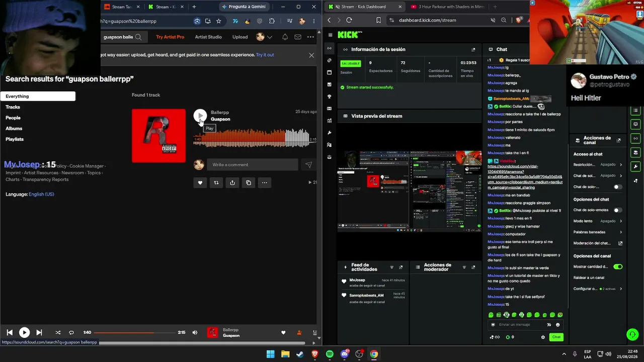Screen dimensions: 644x362
Task: Copy link of the Guapson track
Action: (x=249, y=183)
